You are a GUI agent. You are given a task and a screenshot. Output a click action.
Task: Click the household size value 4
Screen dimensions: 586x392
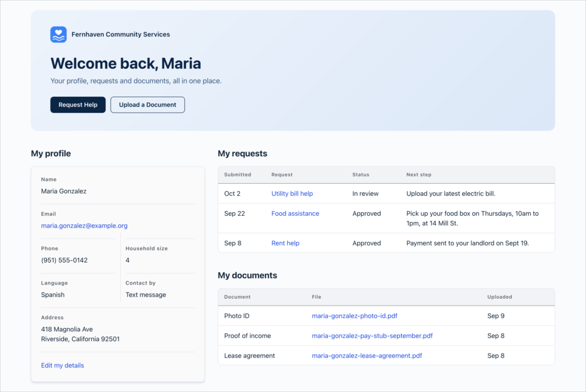coord(128,260)
